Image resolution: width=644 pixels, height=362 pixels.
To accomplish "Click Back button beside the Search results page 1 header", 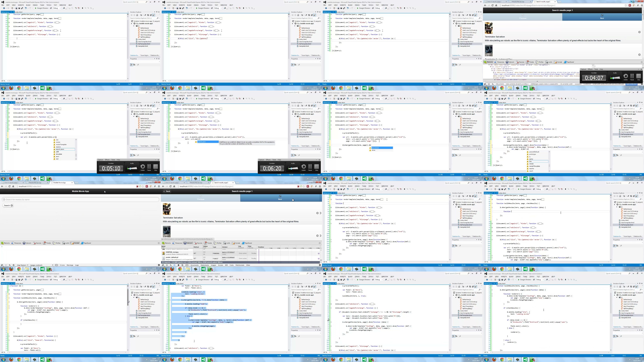I will coord(167,191).
